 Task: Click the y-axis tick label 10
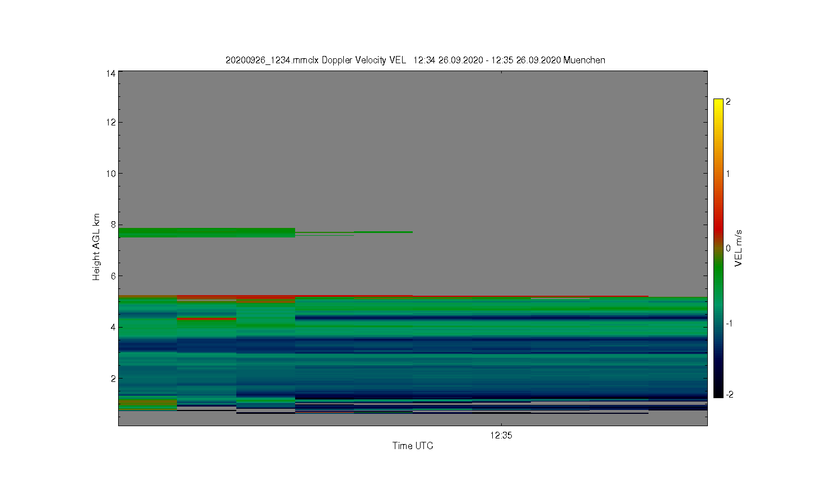(x=111, y=174)
